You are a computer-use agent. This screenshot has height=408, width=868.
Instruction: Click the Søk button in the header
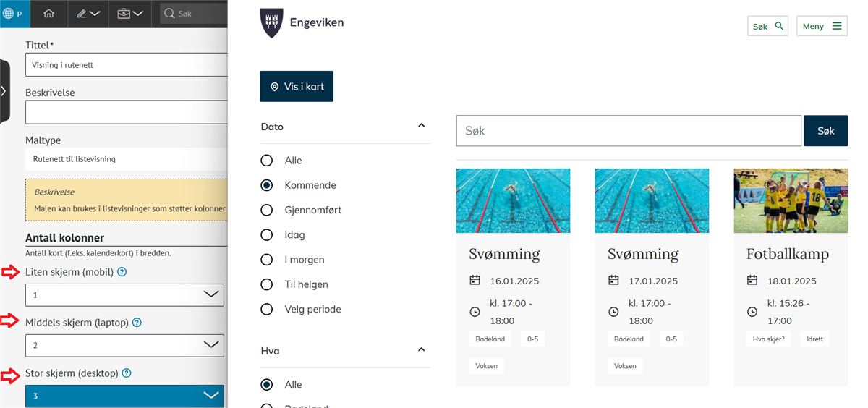pos(767,26)
